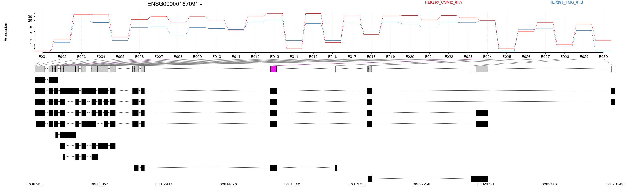
Task: Click genomic coordinate 38014878
Action: [228, 184]
